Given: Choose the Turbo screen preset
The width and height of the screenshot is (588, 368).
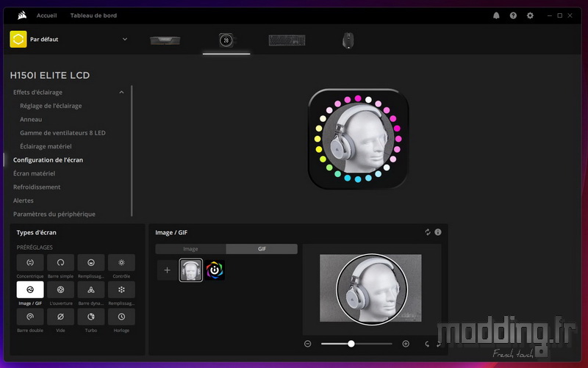Looking at the screenshot, I should [x=90, y=317].
